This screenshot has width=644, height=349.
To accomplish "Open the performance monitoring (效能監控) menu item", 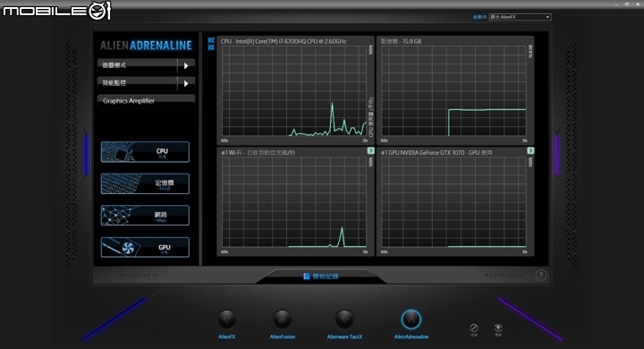I will coord(137,83).
